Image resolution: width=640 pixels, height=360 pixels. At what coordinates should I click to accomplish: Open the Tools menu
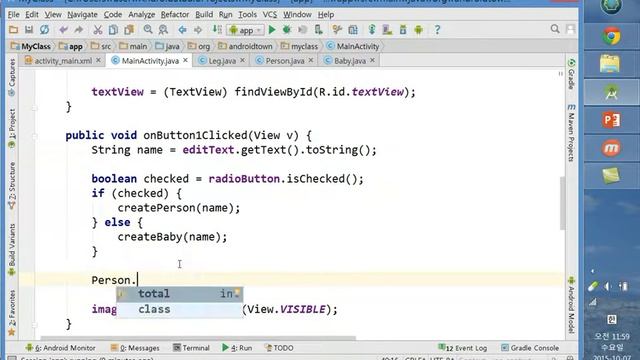pyautogui.click(x=247, y=15)
